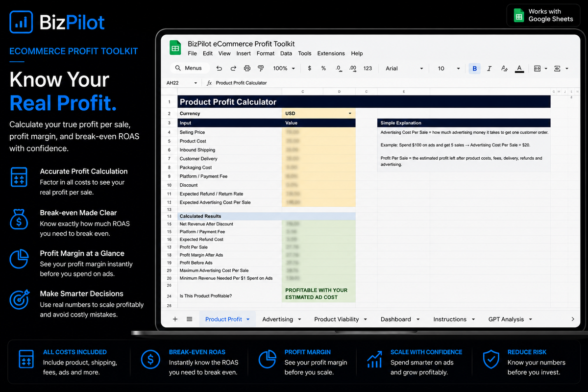Click the target icon beside Make Smarter Decisions
This screenshot has width=588, height=392.
coord(19,299)
